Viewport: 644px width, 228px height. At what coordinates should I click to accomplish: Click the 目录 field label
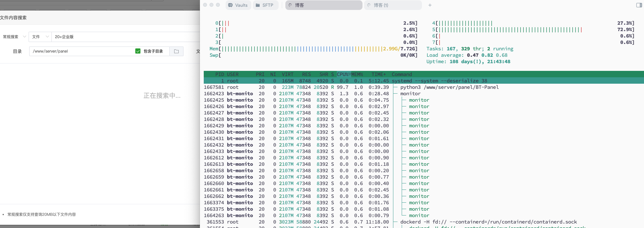(17, 51)
